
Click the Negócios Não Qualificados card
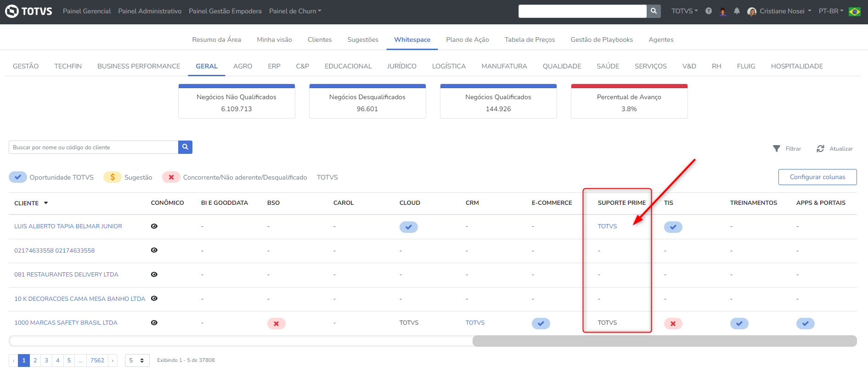237,101
